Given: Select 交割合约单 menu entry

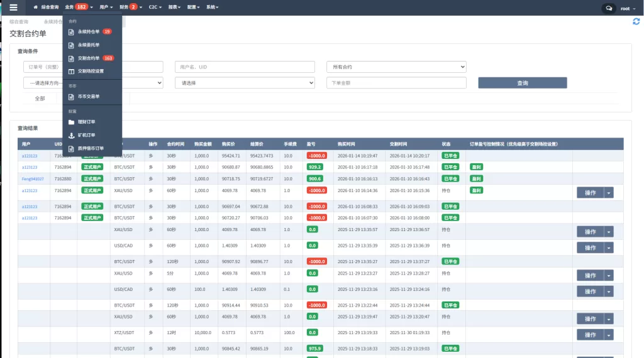Looking at the screenshot, I should pos(88,58).
